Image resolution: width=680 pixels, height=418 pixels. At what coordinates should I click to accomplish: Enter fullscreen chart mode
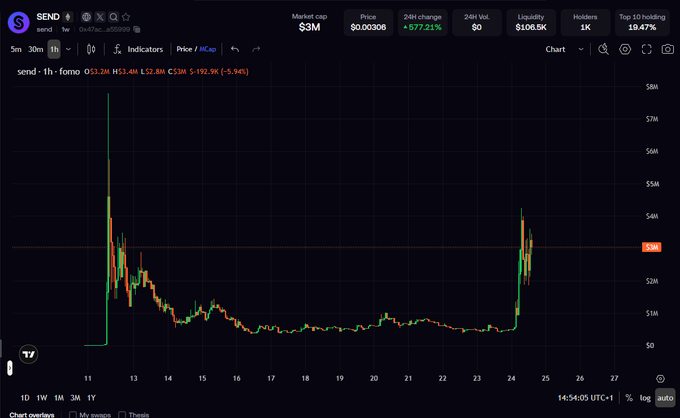[647, 49]
